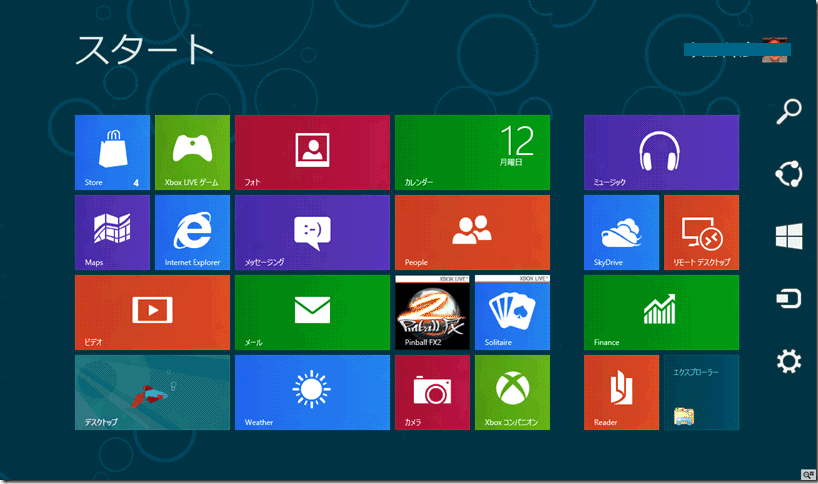Open the エクスプローラー explorer tile
The height and width of the screenshot is (484, 818).
701,393
